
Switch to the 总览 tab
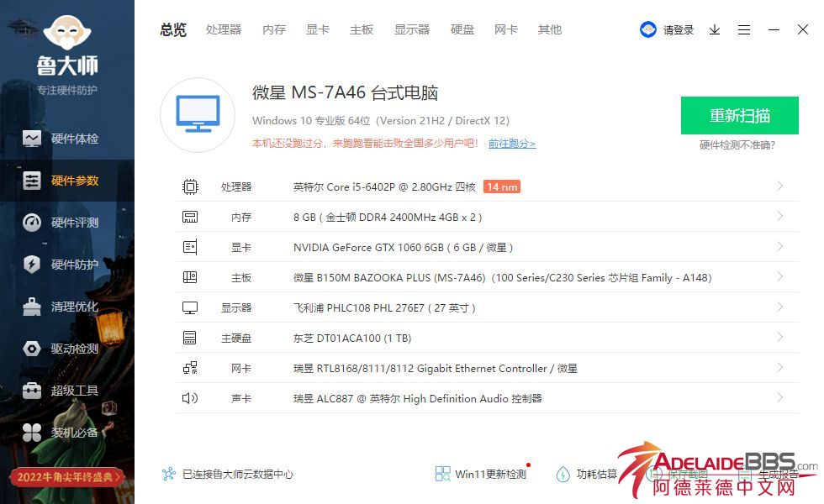[173, 29]
